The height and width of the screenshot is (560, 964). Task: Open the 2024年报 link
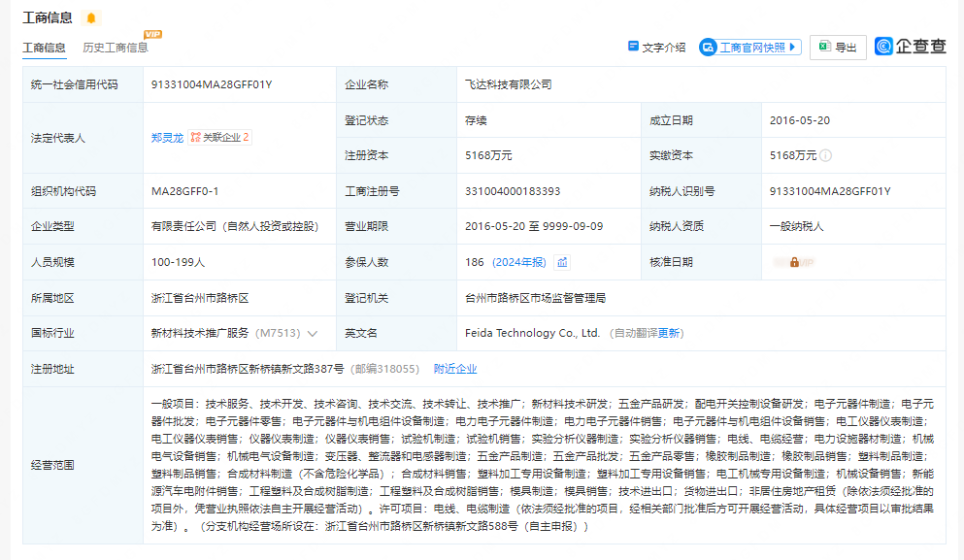[519, 262]
